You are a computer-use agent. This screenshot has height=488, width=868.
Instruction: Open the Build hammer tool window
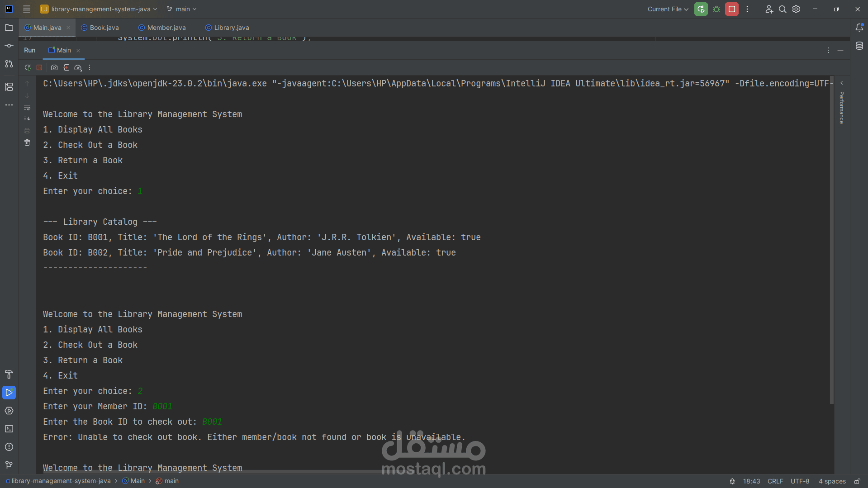pos(9,374)
